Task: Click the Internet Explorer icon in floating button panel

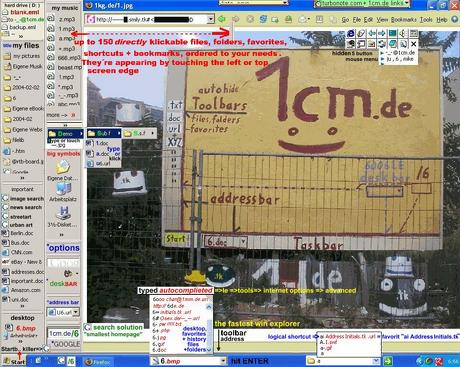Action: tap(351, 33)
